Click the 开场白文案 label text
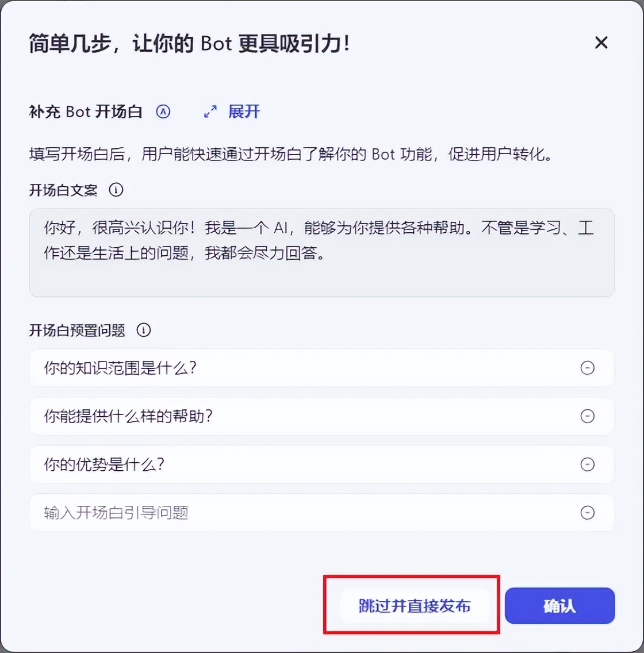Image resolution: width=644 pixels, height=653 pixels. (x=63, y=190)
